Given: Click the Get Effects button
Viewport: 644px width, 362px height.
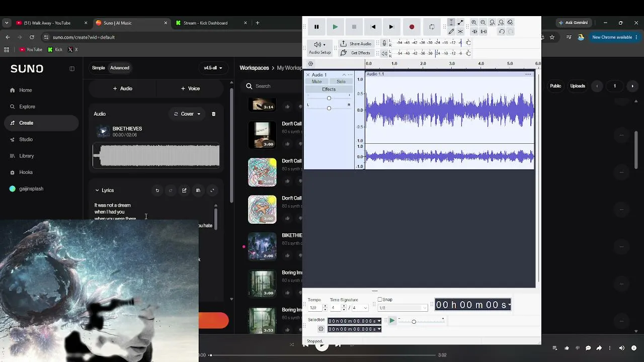Looking at the screenshot, I should [356, 53].
